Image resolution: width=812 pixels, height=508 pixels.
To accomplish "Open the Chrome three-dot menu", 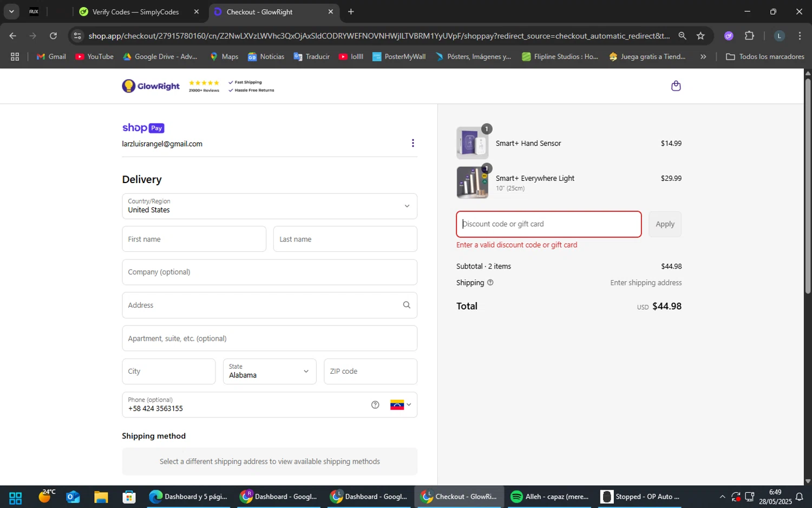I will click(x=800, y=36).
